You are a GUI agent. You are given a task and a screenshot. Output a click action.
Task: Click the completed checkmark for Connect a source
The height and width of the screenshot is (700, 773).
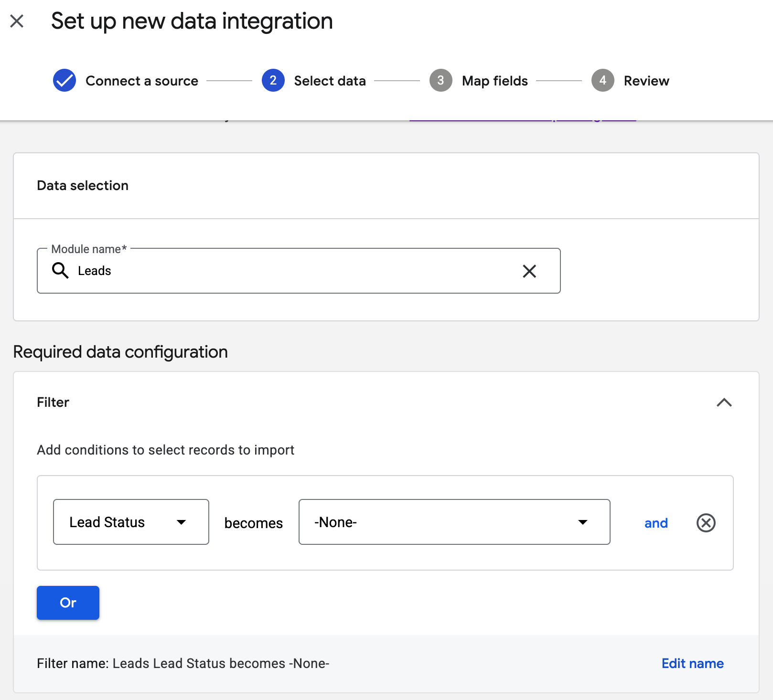[x=64, y=81]
